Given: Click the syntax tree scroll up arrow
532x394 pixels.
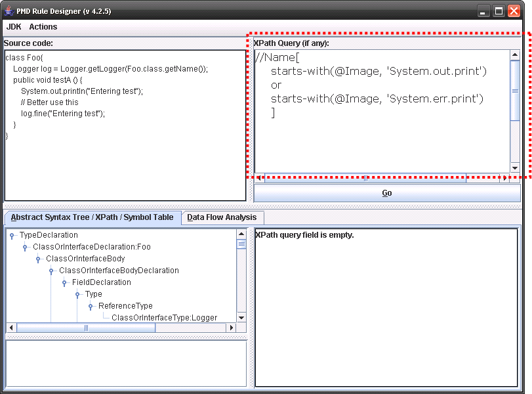Looking at the screenshot, I should (241, 234).
